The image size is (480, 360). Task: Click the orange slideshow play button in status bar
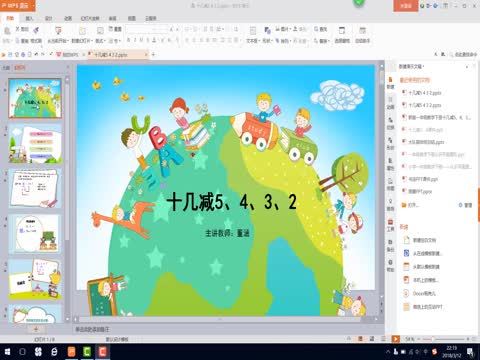click(x=395, y=339)
